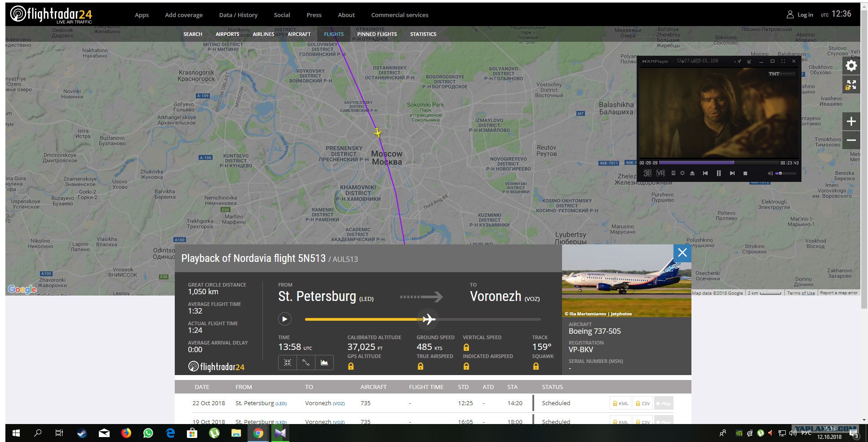Open Firefox from the taskbar
Viewport: 868px width, 442px height.
126,433
